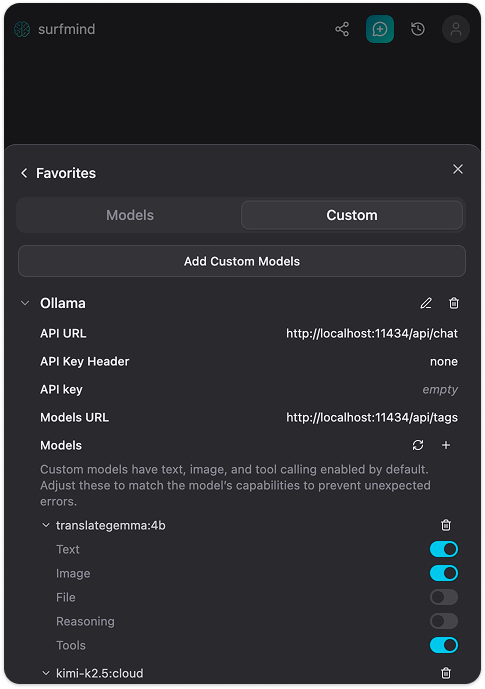Delete kimi-k2.5:cloud model
This screenshot has width=485, height=689.
click(x=446, y=673)
